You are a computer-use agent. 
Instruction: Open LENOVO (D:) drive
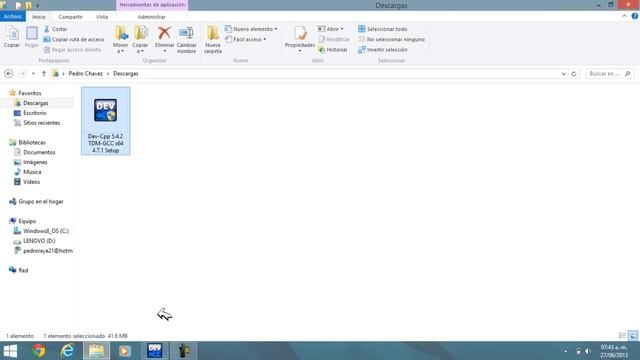click(39, 241)
